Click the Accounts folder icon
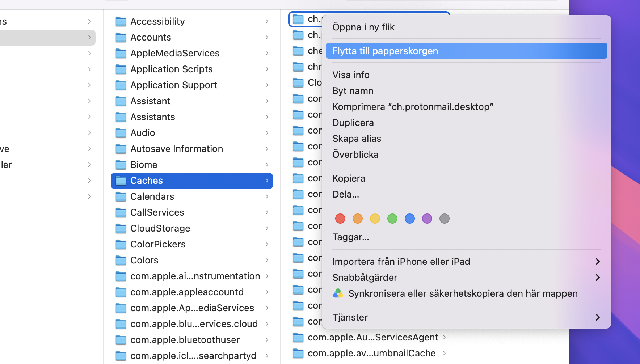This screenshot has height=364, width=640. click(121, 38)
